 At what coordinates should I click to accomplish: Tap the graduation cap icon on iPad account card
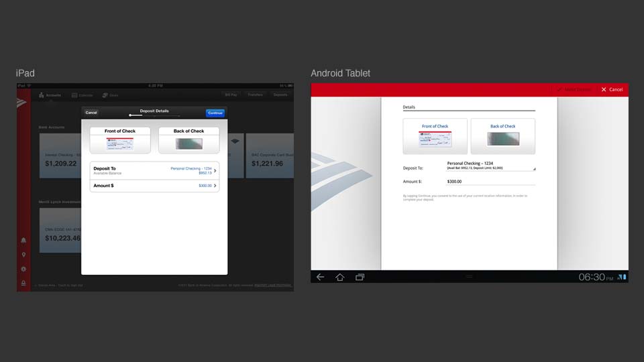click(235, 141)
